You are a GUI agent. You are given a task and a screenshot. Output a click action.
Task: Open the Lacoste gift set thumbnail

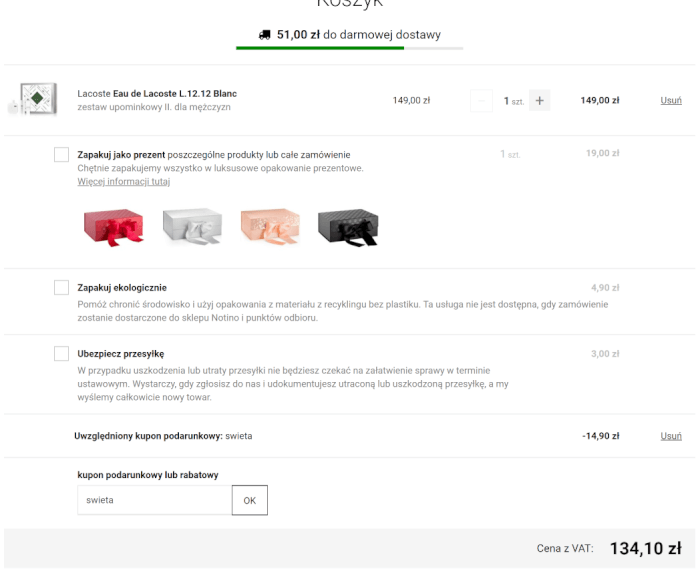(33, 100)
